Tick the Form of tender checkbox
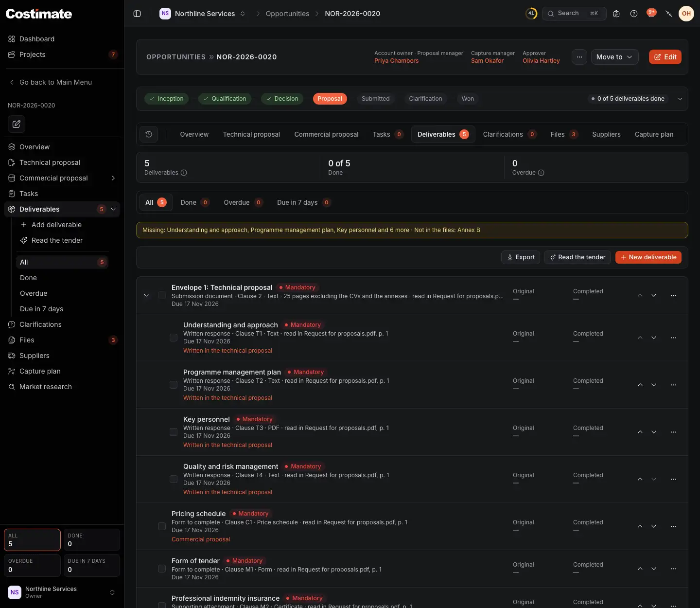Viewport: 700px width, 608px height. click(x=162, y=569)
